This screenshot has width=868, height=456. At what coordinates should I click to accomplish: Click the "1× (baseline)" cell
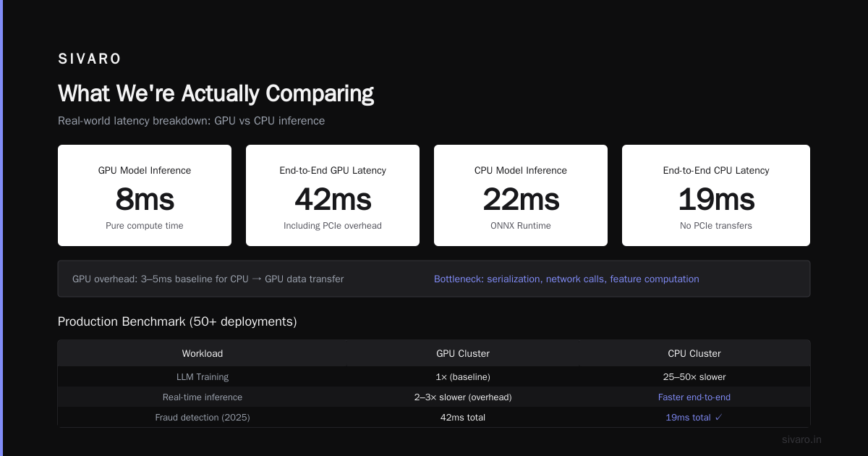pyautogui.click(x=463, y=377)
